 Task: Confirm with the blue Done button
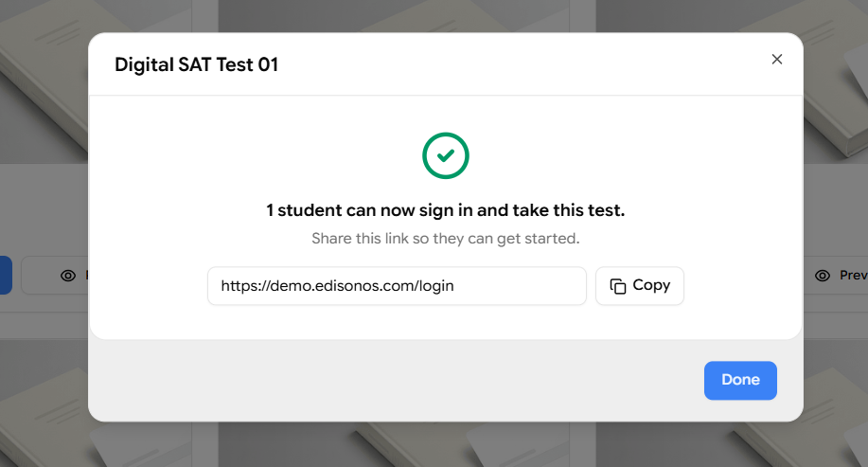click(x=740, y=380)
